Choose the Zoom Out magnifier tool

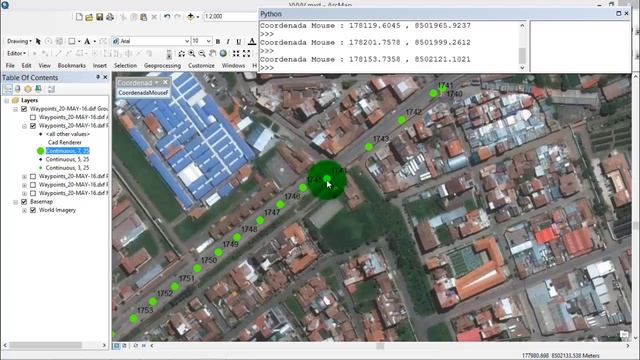[x=202, y=53]
